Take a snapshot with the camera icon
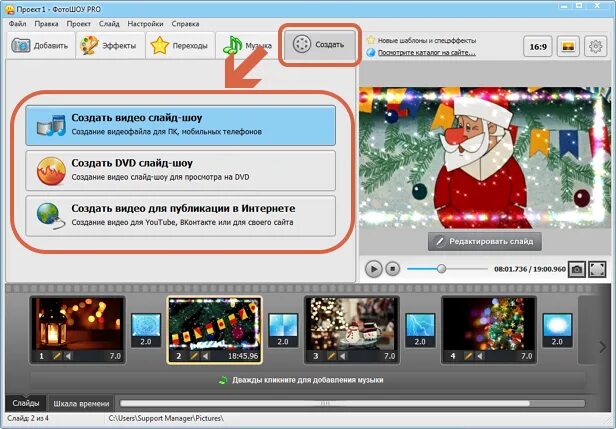Screen dimensions: 616x429 pyautogui.click(x=577, y=269)
